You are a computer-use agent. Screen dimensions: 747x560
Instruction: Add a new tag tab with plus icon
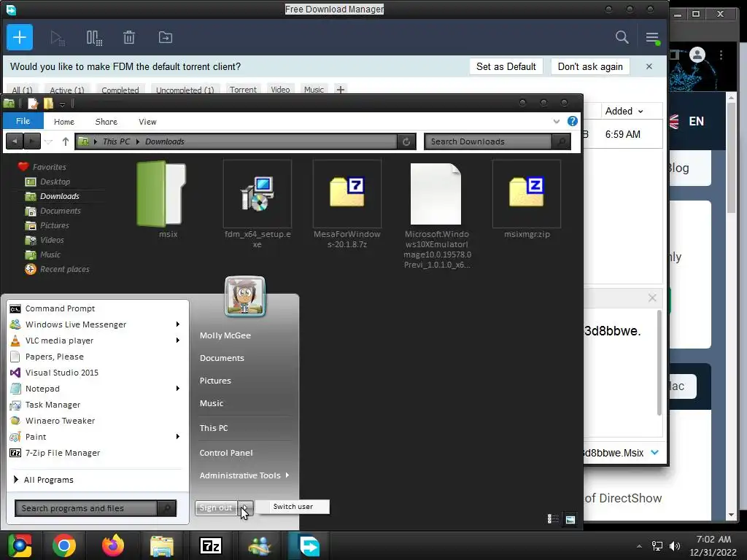coord(340,90)
